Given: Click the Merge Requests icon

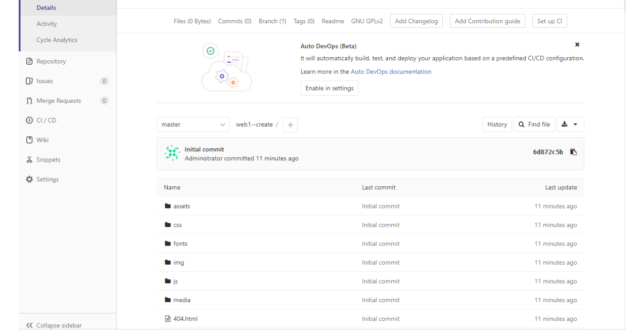Looking at the screenshot, I should (x=29, y=101).
